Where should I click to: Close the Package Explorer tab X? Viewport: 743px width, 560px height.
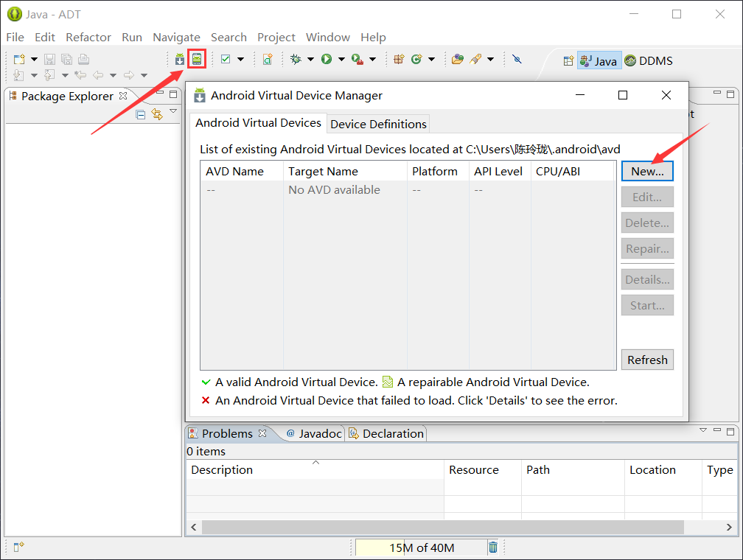[123, 96]
